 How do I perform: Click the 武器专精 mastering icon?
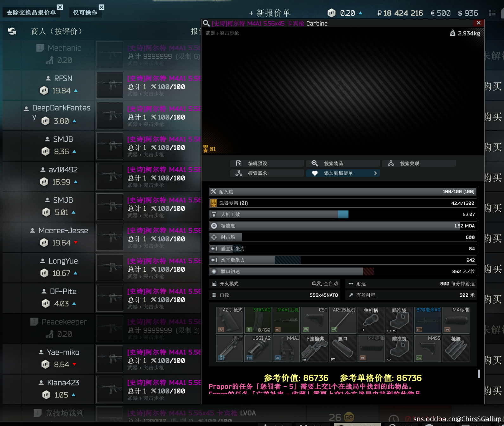214,203
